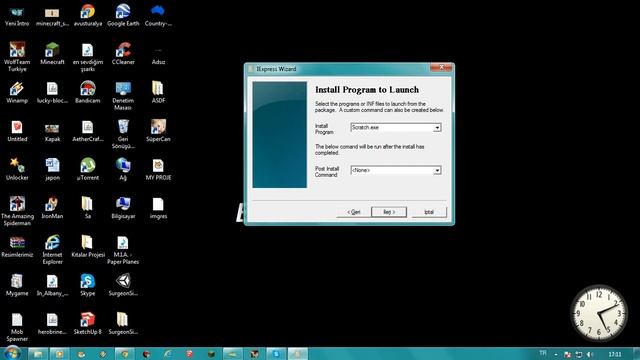Select the AetherCraf desktop file
This screenshot has width=640, height=360.
pos(87,131)
